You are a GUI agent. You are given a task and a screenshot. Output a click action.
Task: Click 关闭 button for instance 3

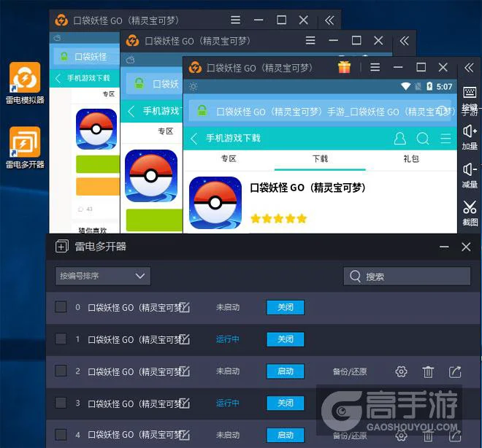click(286, 403)
